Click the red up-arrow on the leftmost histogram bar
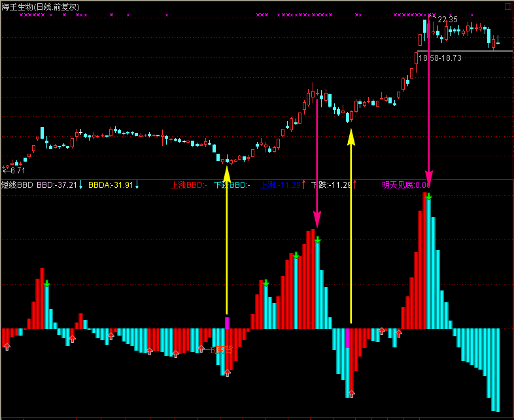 [7, 346]
